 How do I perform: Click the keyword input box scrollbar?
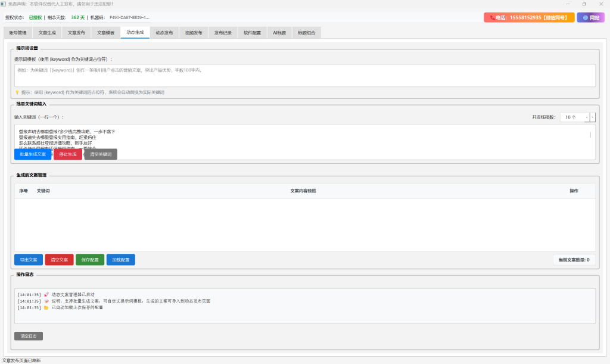tap(590, 135)
